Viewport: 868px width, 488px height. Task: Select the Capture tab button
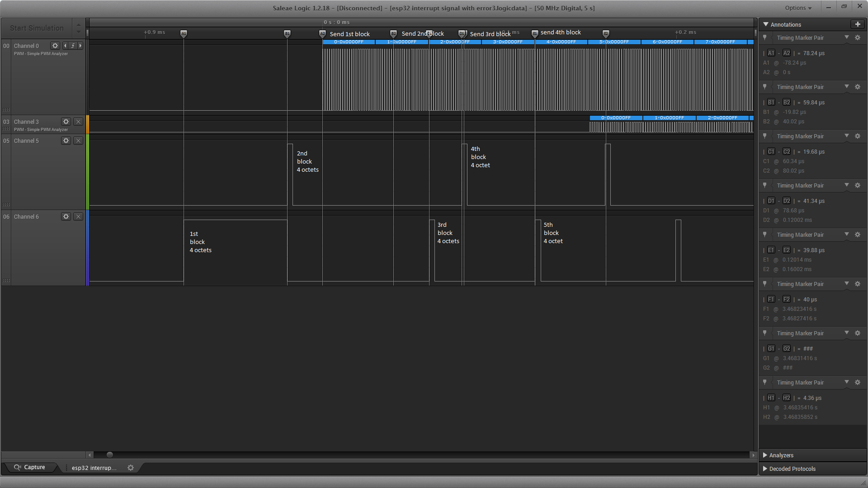(x=30, y=467)
